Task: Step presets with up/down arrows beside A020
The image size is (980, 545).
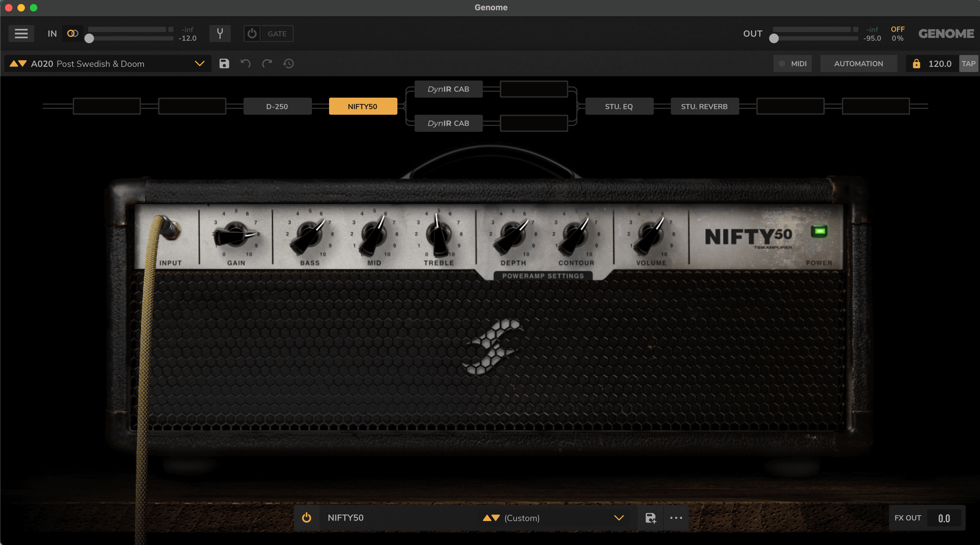Action: 18,63
